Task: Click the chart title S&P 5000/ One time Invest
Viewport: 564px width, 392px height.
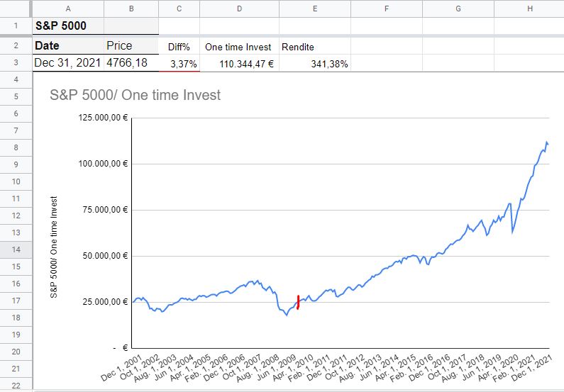Action: pyautogui.click(x=136, y=95)
